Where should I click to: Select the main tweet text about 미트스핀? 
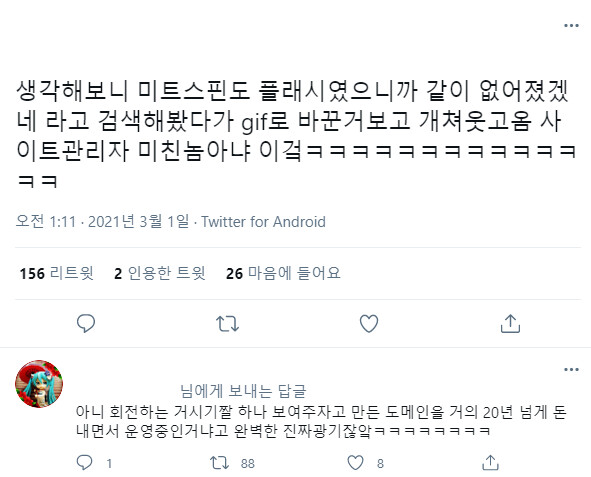[x=296, y=136]
